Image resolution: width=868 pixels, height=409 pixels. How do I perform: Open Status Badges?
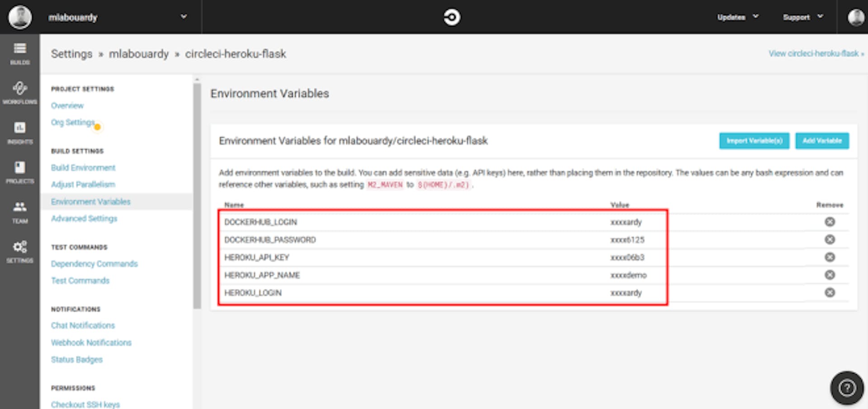tap(76, 359)
